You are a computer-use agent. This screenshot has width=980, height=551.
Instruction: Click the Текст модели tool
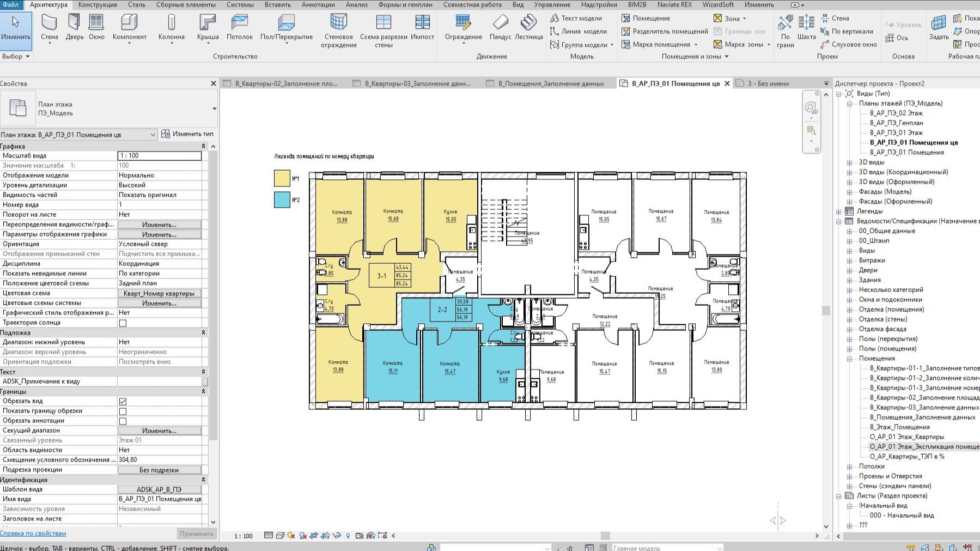[x=576, y=18]
